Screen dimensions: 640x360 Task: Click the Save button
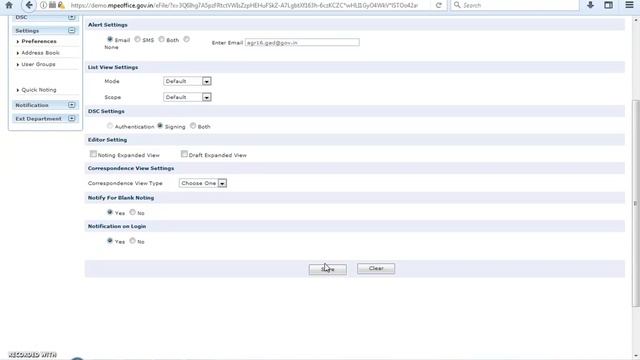[x=328, y=269]
